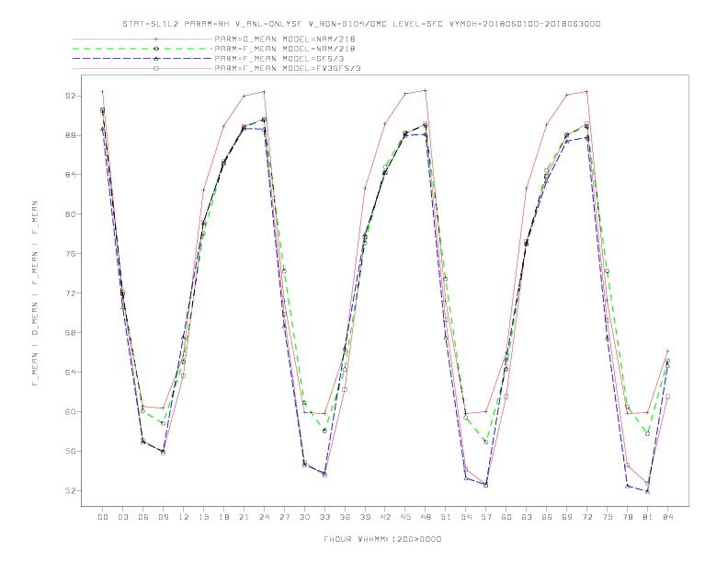
Task: Click the triangle marker on the blue dashed legend line
Action: (x=156, y=59)
